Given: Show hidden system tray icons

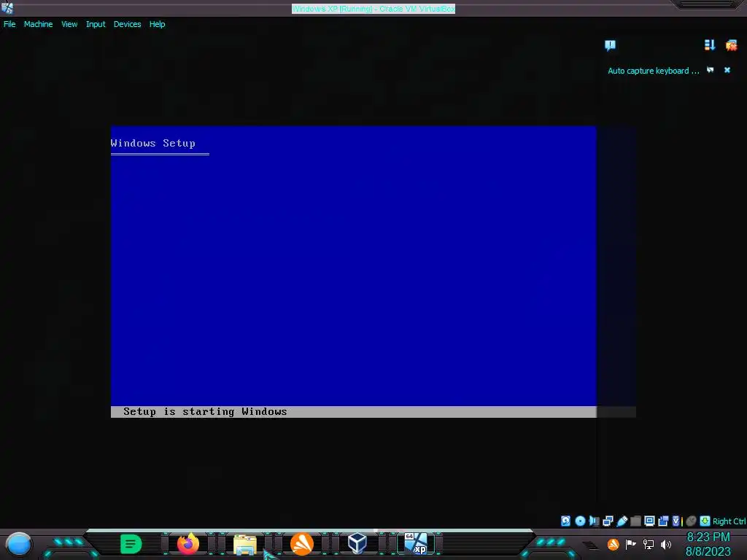Looking at the screenshot, I should coord(589,545).
